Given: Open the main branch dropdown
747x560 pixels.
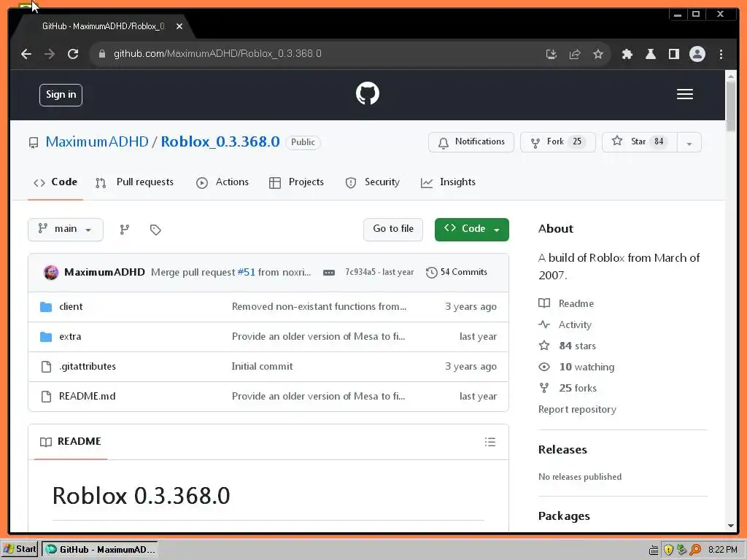Looking at the screenshot, I should point(66,230).
